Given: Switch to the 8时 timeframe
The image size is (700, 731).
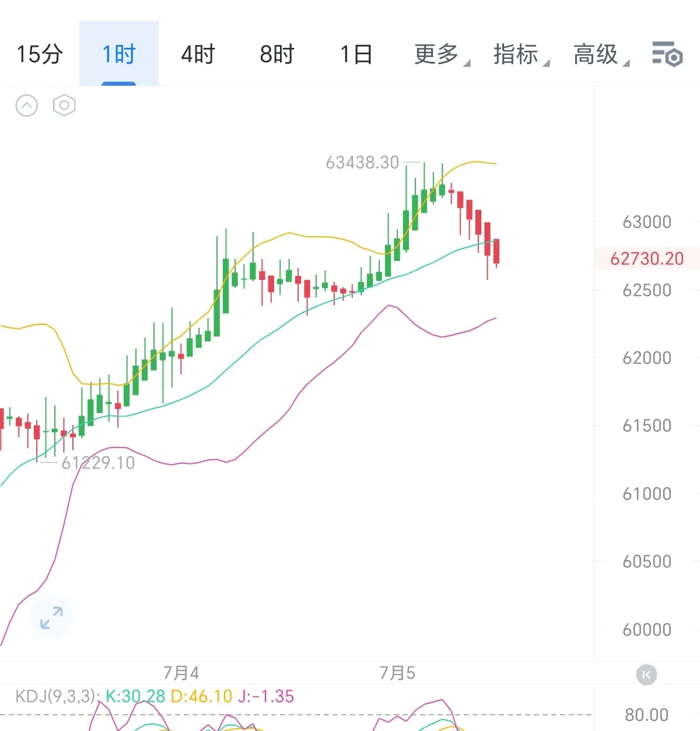Looking at the screenshot, I should point(277,54).
